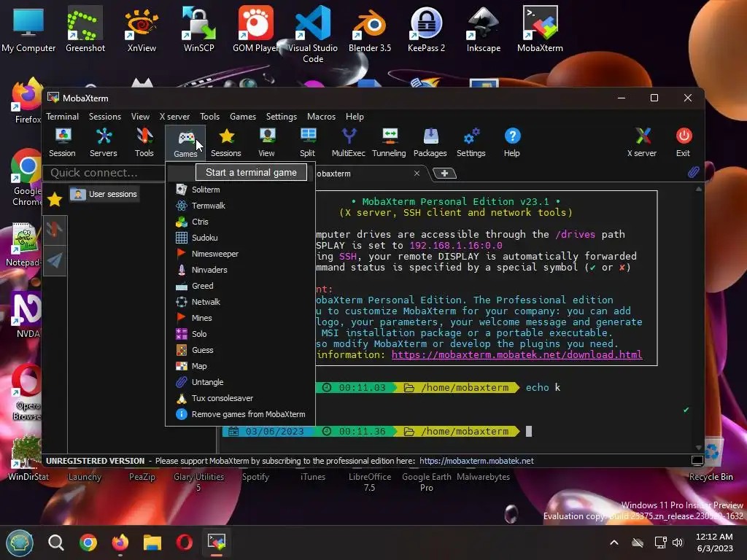Open Opera from the taskbar
Screen dimensions: 747x560
[185, 542]
